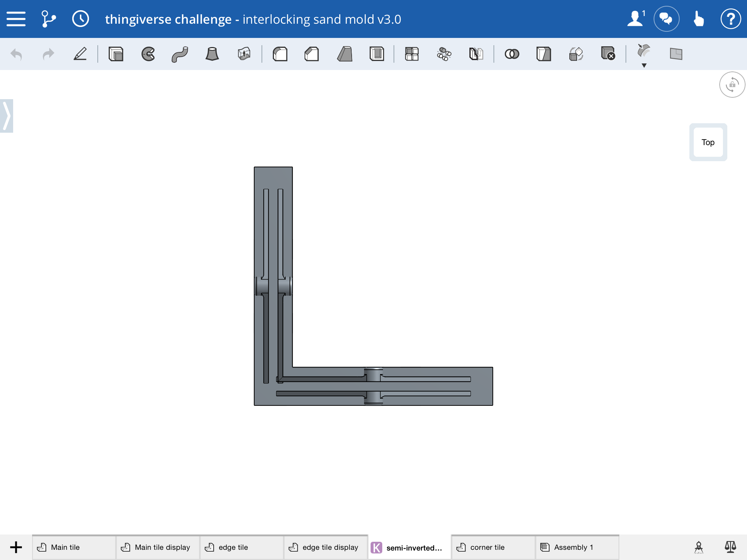Open mass properties scale icon

(730, 547)
